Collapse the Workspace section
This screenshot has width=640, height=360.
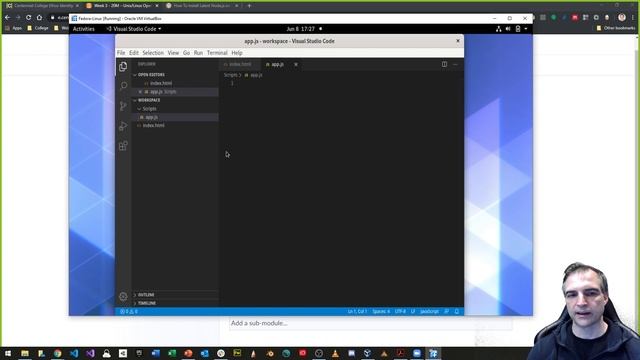(x=176, y=100)
